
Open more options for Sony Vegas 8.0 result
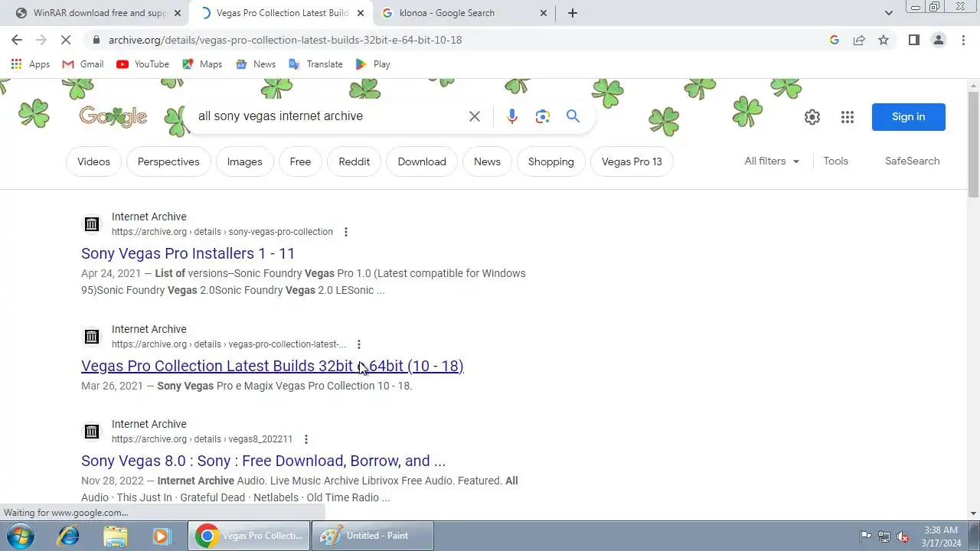pyautogui.click(x=305, y=439)
